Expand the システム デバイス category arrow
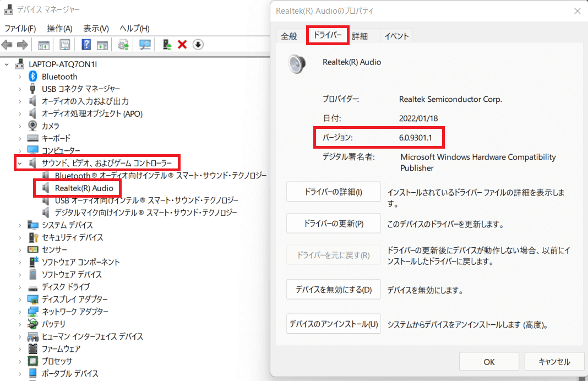 tap(20, 225)
